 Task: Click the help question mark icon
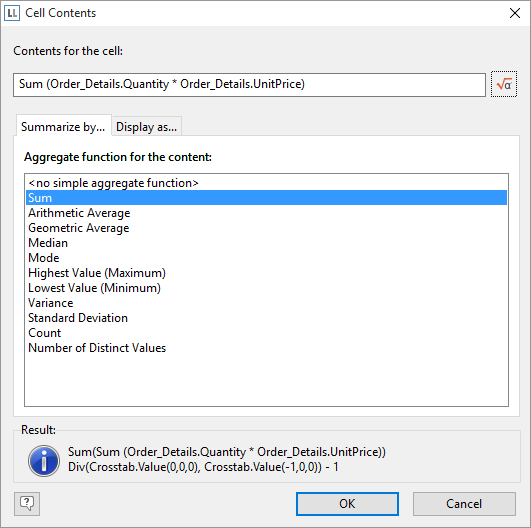pos(27,504)
